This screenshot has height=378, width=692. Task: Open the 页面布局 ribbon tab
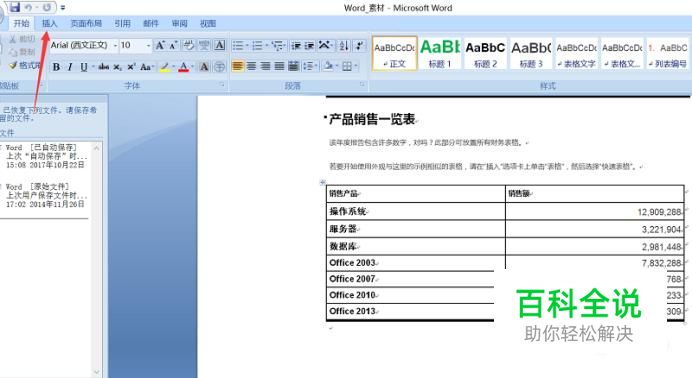click(86, 23)
